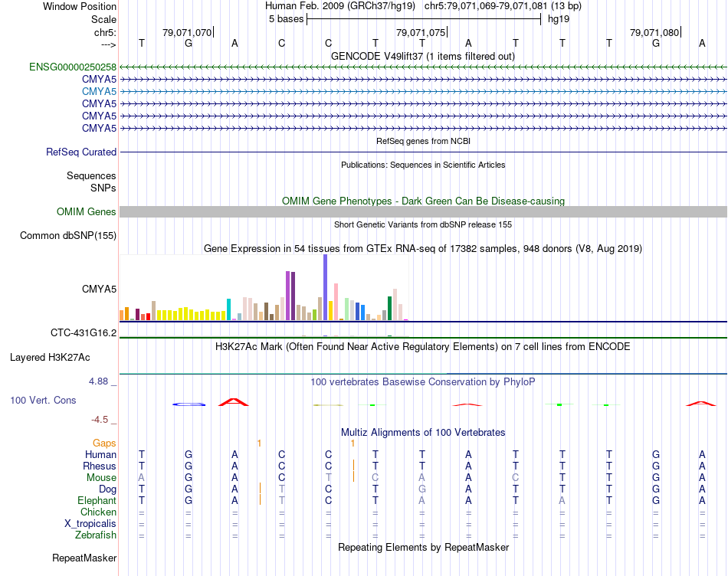728x576 pixels.
Task: Click the 5 bases scale bar
Action: tap(424, 19)
